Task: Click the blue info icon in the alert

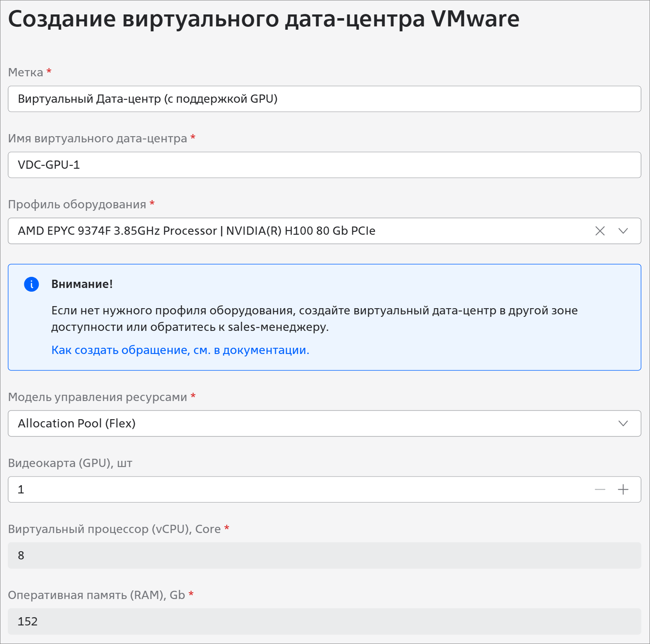Action: (31, 284)
